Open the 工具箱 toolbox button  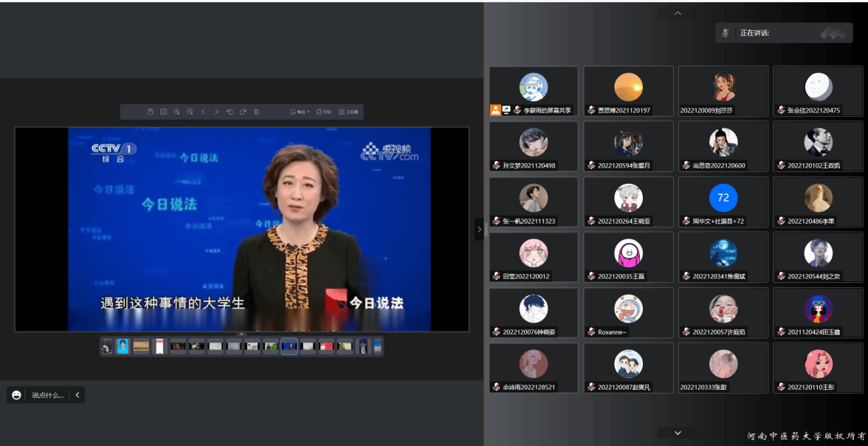(348, 111)
